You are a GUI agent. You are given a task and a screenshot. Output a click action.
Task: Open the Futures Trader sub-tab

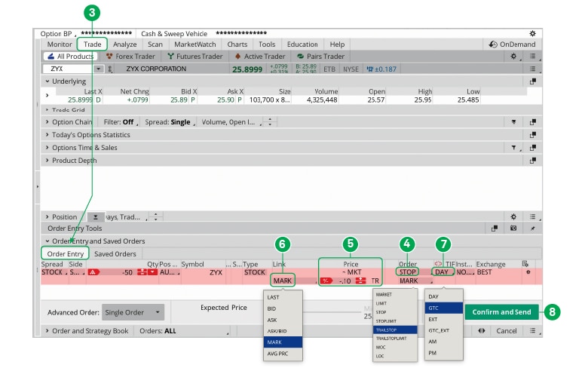(x=195, y=57)
